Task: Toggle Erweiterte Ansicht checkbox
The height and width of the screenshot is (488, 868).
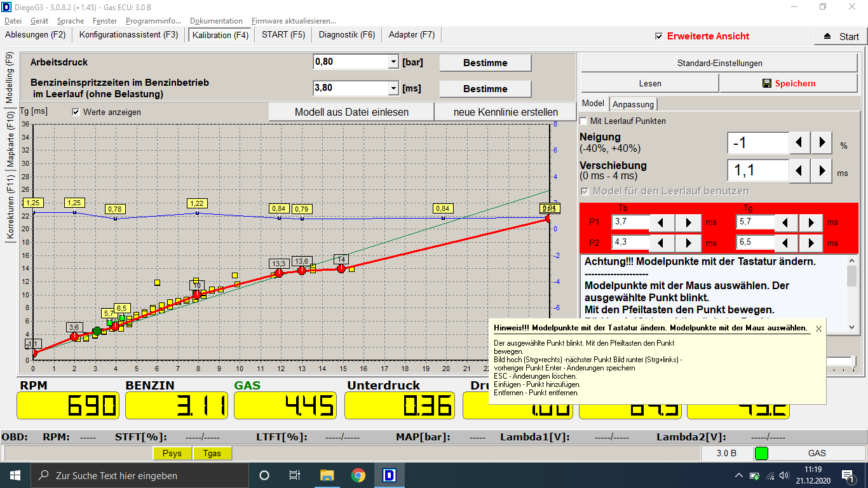Action: click(x=659, y=36)
